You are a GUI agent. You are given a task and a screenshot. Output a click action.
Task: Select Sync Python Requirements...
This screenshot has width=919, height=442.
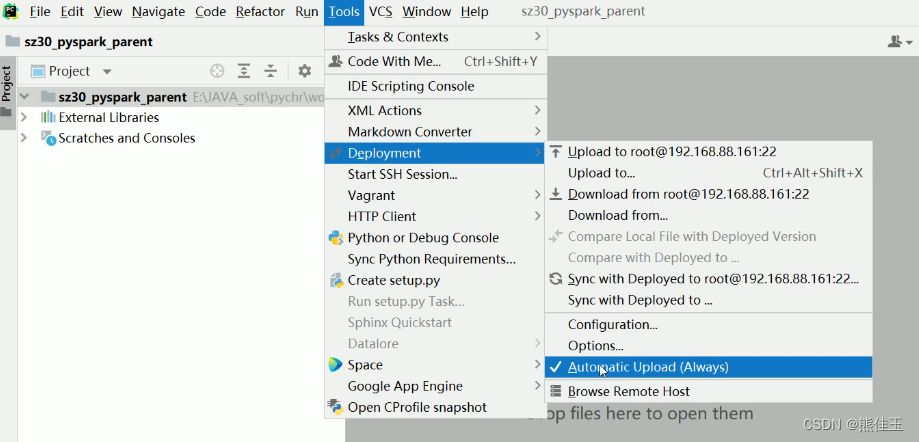point(436,259)
